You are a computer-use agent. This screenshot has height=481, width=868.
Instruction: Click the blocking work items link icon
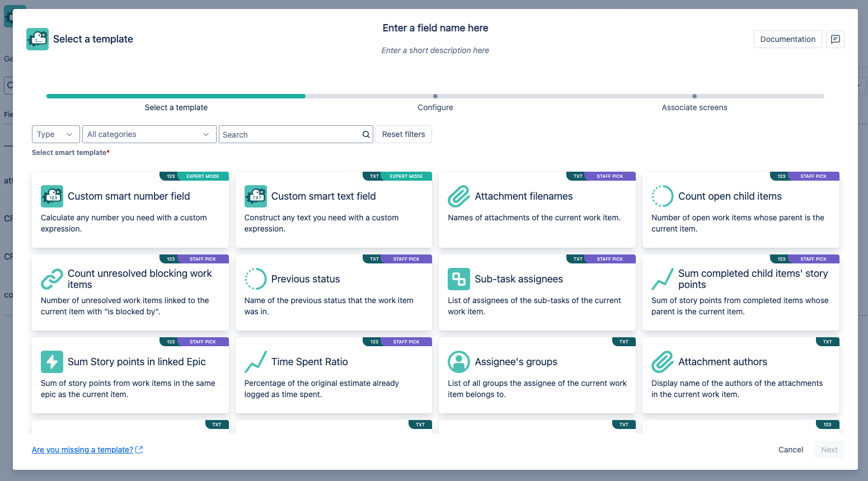point(52,279)
